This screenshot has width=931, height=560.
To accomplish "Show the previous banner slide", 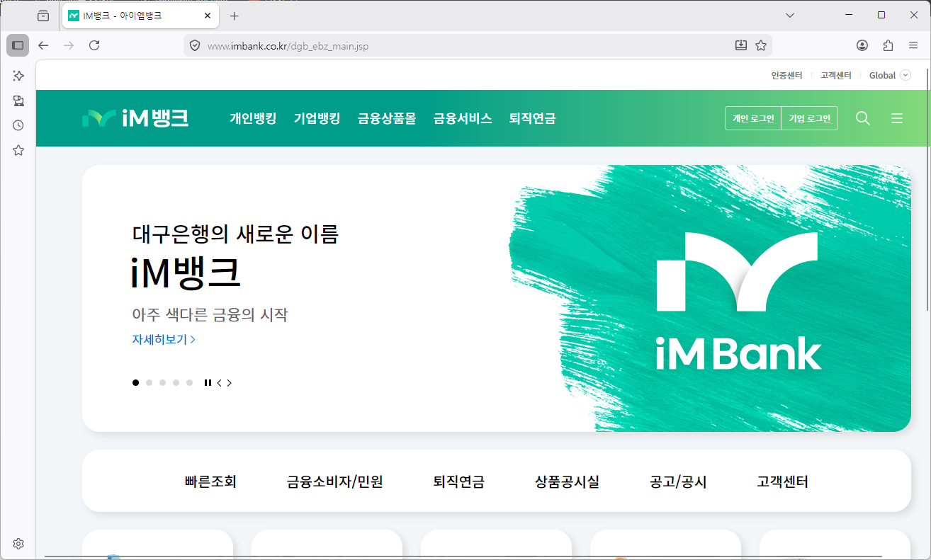I will [x=220, y=383].
